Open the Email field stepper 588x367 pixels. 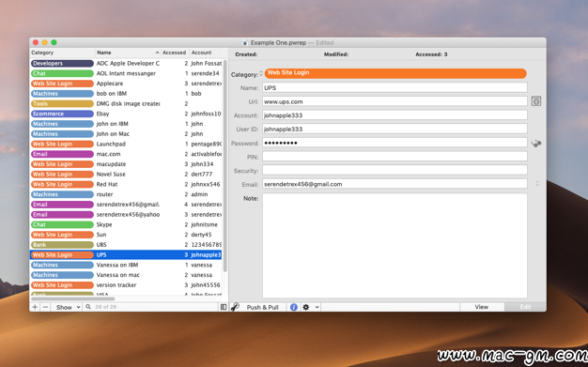click(537, 184)
